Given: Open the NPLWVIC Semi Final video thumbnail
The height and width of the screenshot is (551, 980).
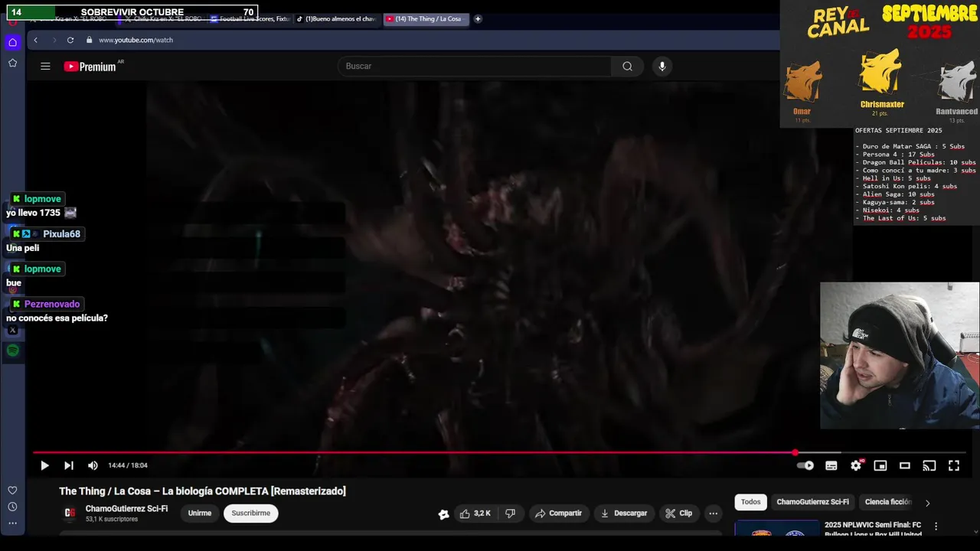Looking at the screenshot, I should point(776,529).
